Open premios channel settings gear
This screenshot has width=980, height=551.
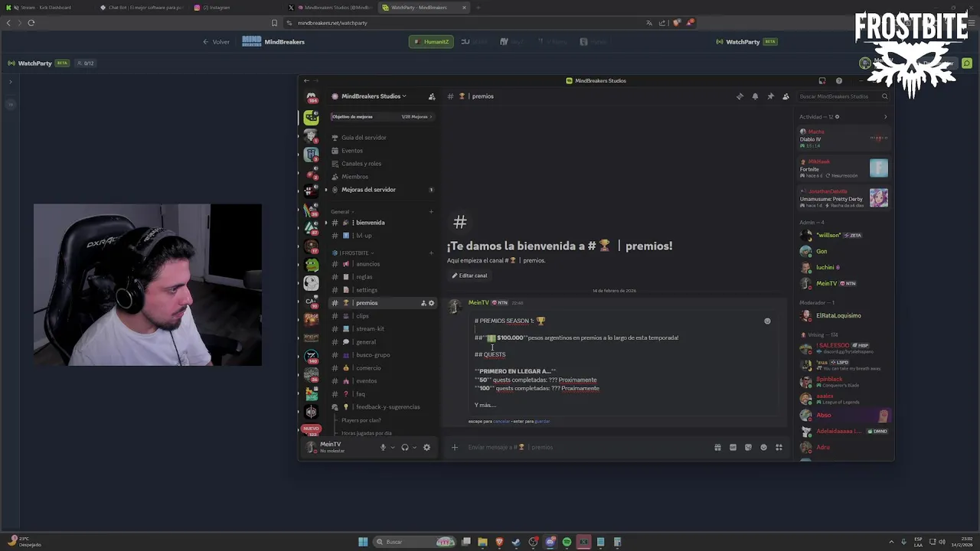pyautogui.click(x=431, y=303)
